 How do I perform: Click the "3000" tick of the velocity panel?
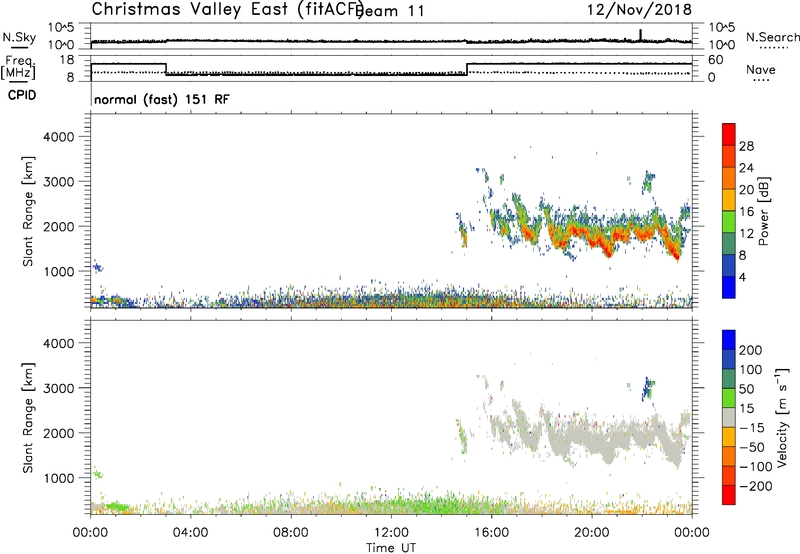(59, 388)
